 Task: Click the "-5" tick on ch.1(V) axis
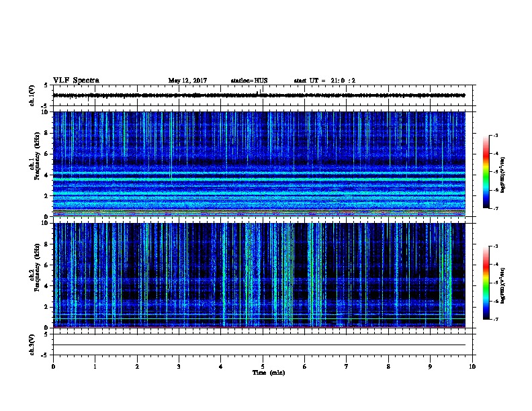[44, 106]
